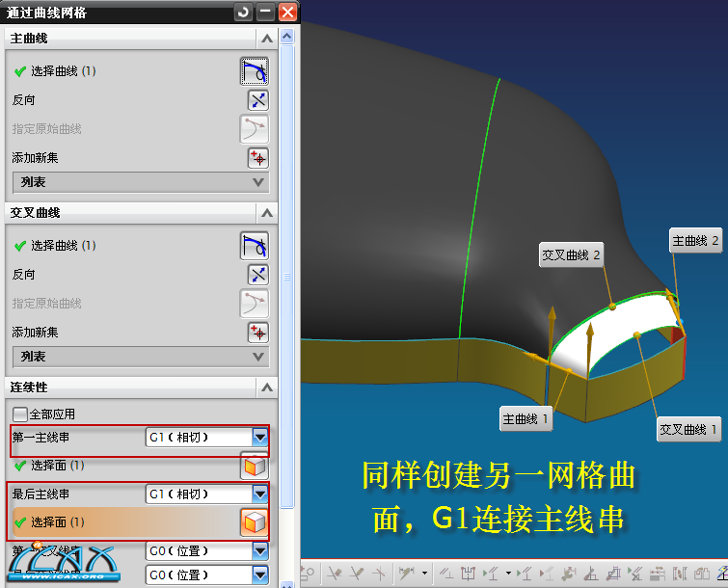Select Inferred Dimensions tool
The image size is (728, 588).
pyautogui.click(x=407, y=574)
